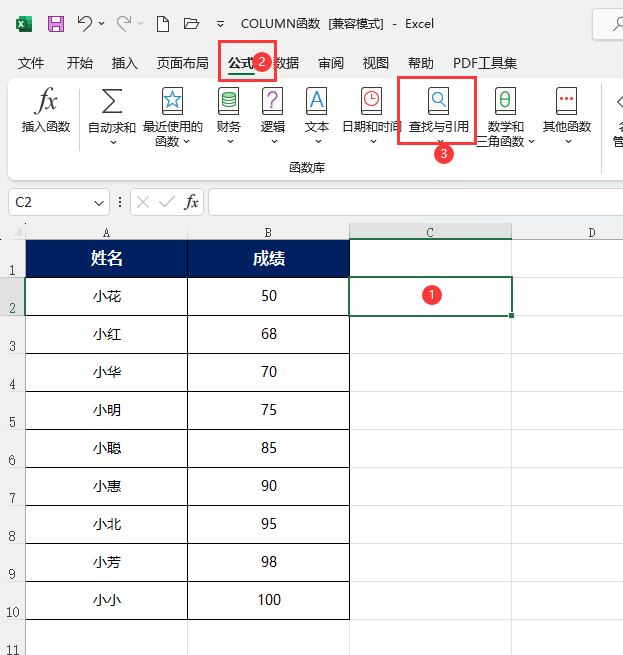
Task: Click the 自动求和 sigma icon
Action: (112, 101)
